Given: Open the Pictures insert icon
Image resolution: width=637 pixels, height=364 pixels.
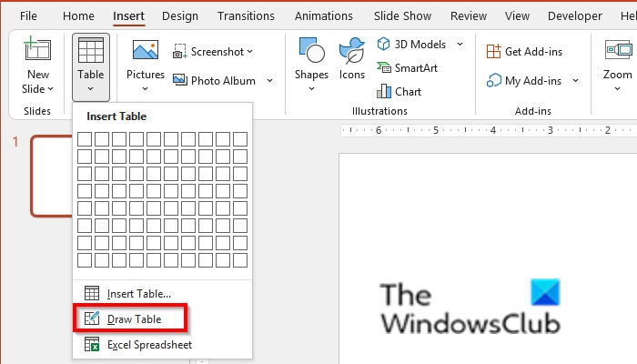Looking at the screenshot, I should pos(146,51).
